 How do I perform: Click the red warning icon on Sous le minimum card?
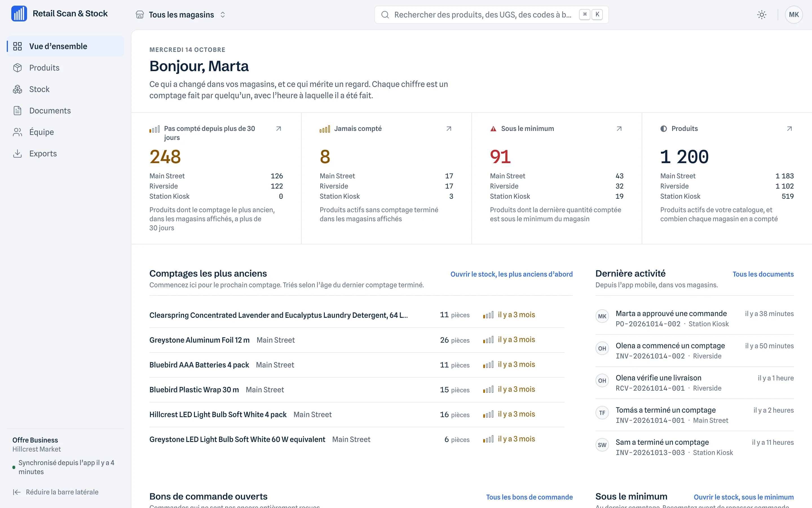493,129
